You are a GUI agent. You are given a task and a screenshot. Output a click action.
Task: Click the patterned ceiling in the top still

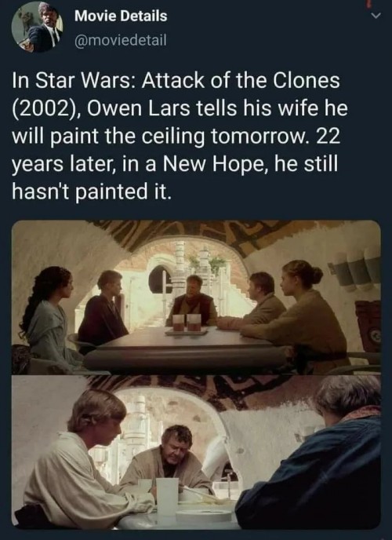click(220, 233)
